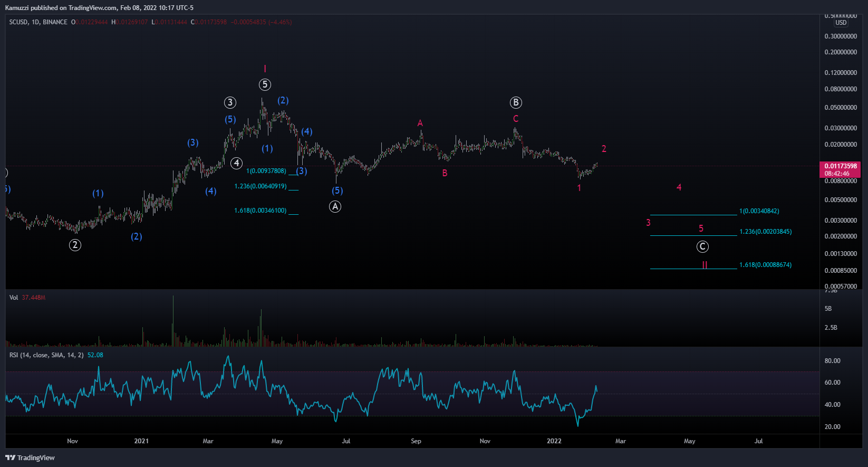Click Fibonacci projection 1.618(0.00088674)

point(766,265)
